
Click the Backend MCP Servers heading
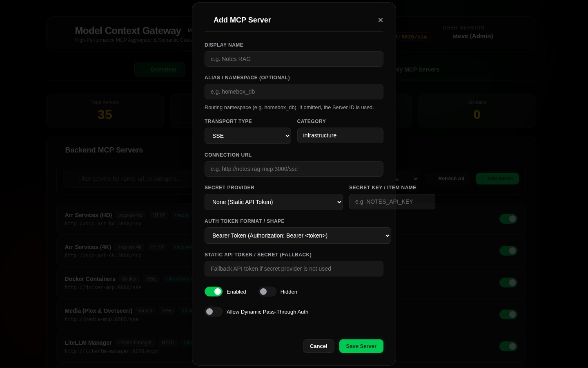[104, 150]
